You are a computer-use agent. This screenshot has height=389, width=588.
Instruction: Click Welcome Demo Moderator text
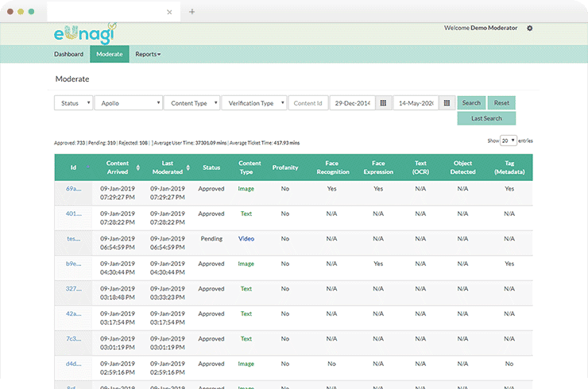(x=481, y=28)
